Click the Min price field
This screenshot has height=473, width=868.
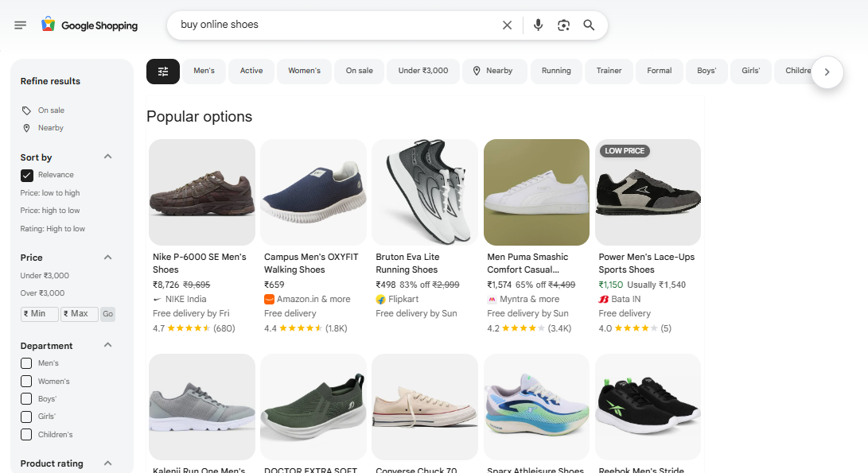[39, 314]
